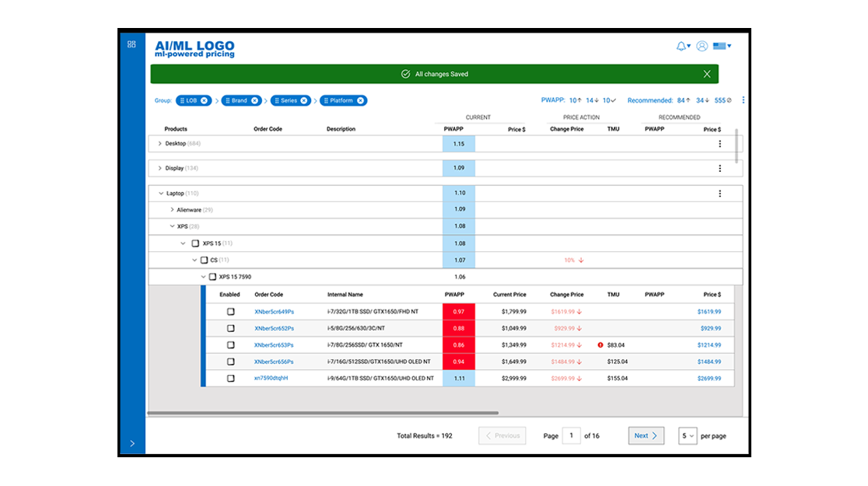The image size is (868, 486).
Task: Open the user profile icon
Action: [x=702, y=46]
